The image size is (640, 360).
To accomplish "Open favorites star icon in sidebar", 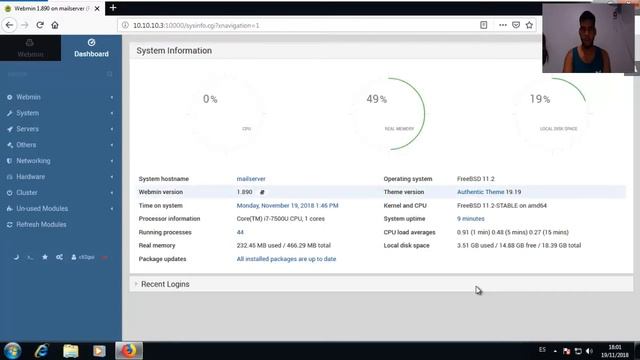I will pos(45,257).
